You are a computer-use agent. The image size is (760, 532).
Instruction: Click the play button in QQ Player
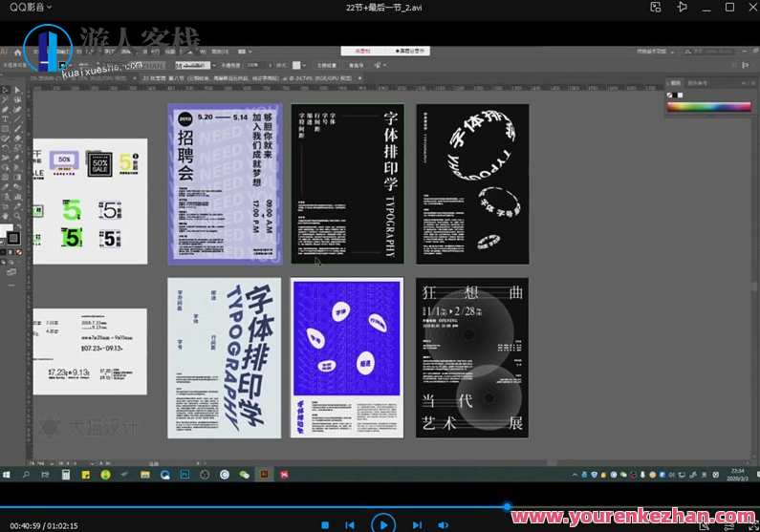click(382, 523)
